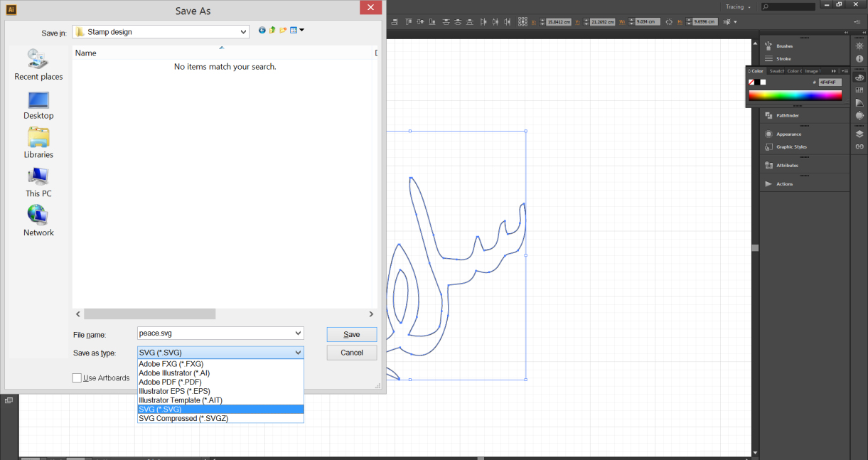Select the None fill swatch

click(x=751, y=82)
